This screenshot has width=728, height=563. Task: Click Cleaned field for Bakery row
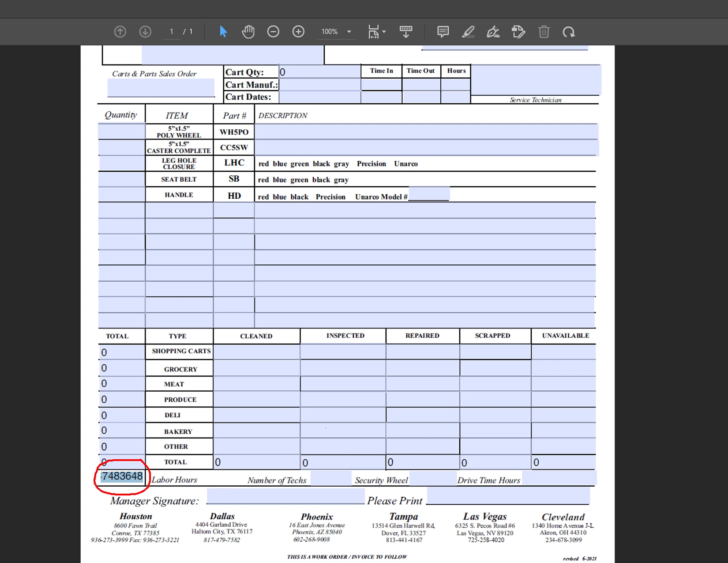[x=256, y=431]
